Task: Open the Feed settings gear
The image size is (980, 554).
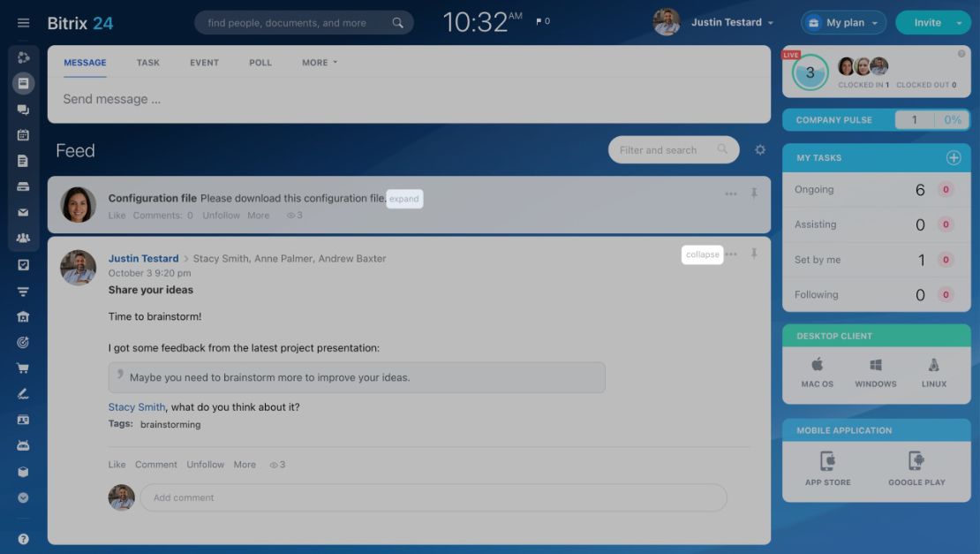Action: point(760,150)
